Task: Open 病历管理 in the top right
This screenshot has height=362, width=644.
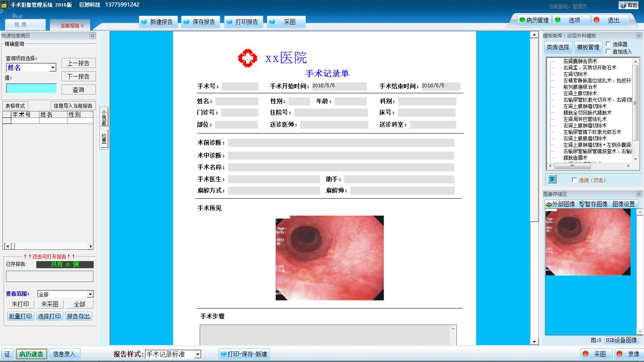Action: [x=534, y=20]
